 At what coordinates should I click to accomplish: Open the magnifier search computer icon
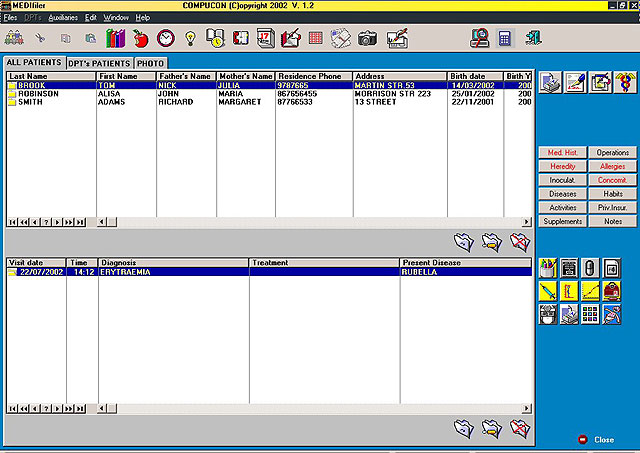point(480,38)
